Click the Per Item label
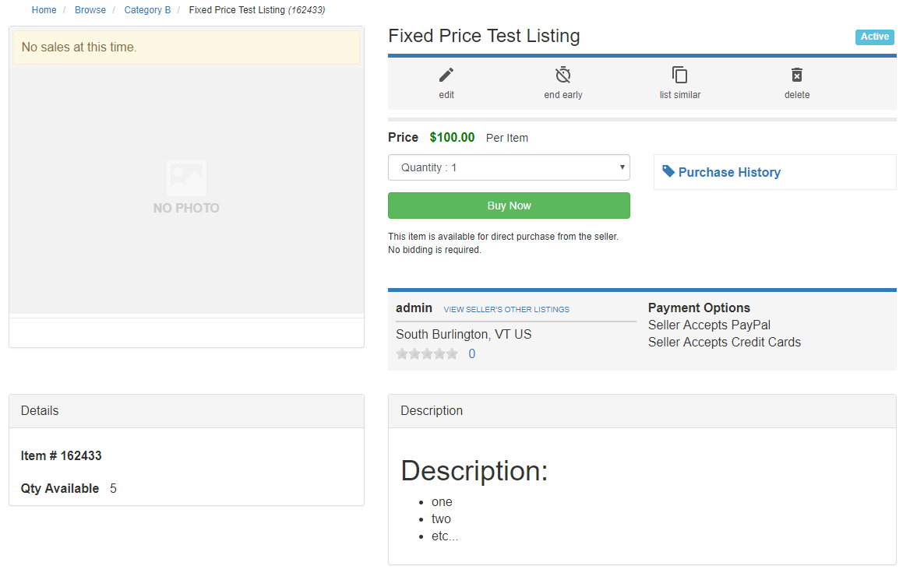Image resolution: width=924 pixels, height=587 pixels. pyautogui.click(x=506, y=138)
